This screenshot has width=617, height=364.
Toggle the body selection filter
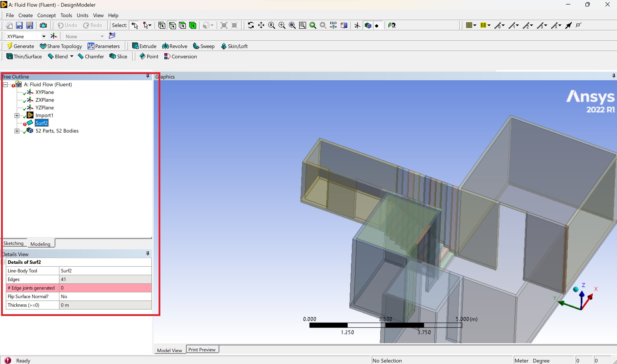coord(193,25)
